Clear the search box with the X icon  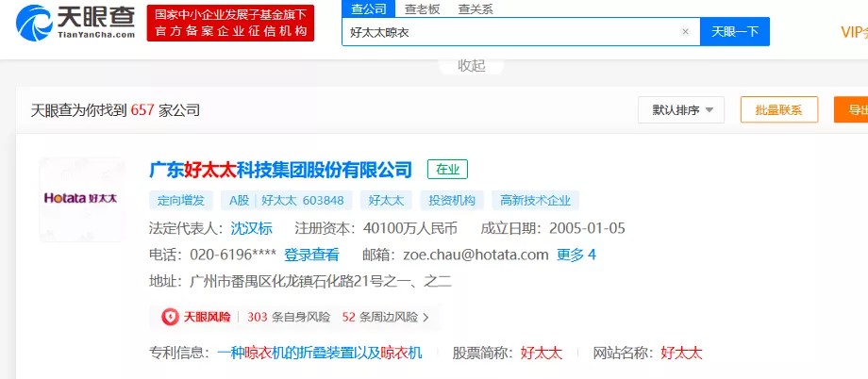pos(685,31)
